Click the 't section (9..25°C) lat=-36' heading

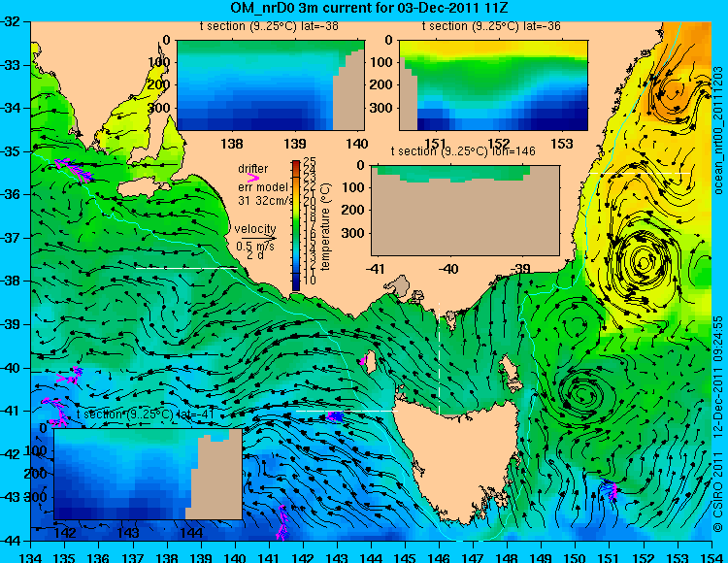[491, 26]
